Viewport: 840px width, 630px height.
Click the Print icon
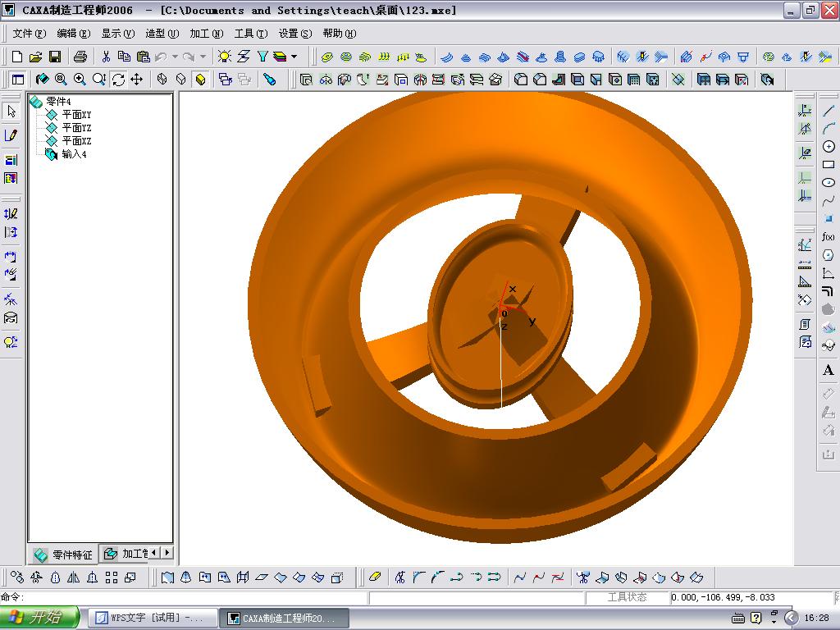(x=80, y=57)
